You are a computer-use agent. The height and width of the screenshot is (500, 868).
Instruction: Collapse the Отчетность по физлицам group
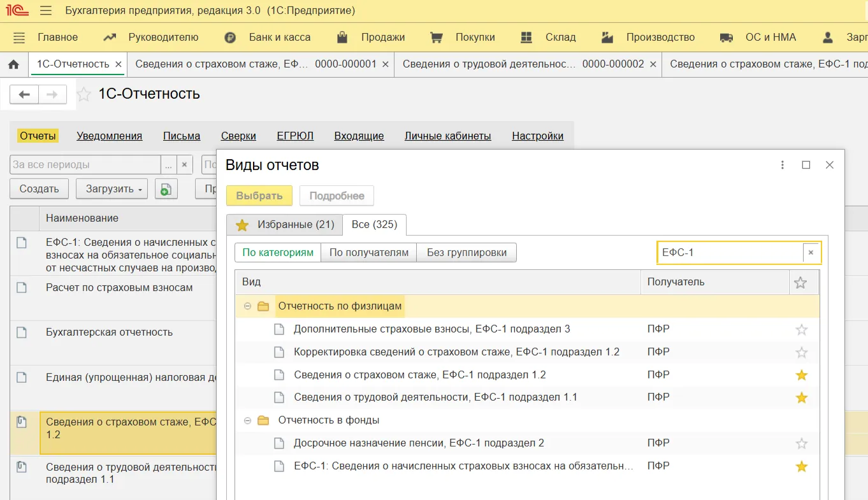[x=247, y=306]
